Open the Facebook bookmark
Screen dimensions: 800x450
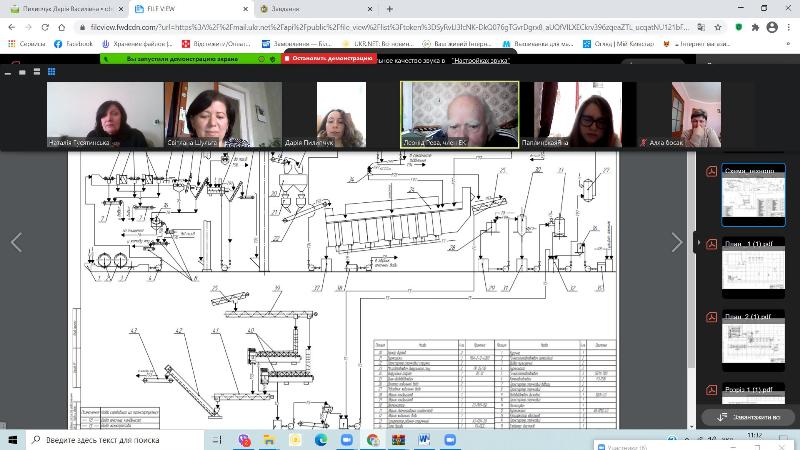point(73,44)
